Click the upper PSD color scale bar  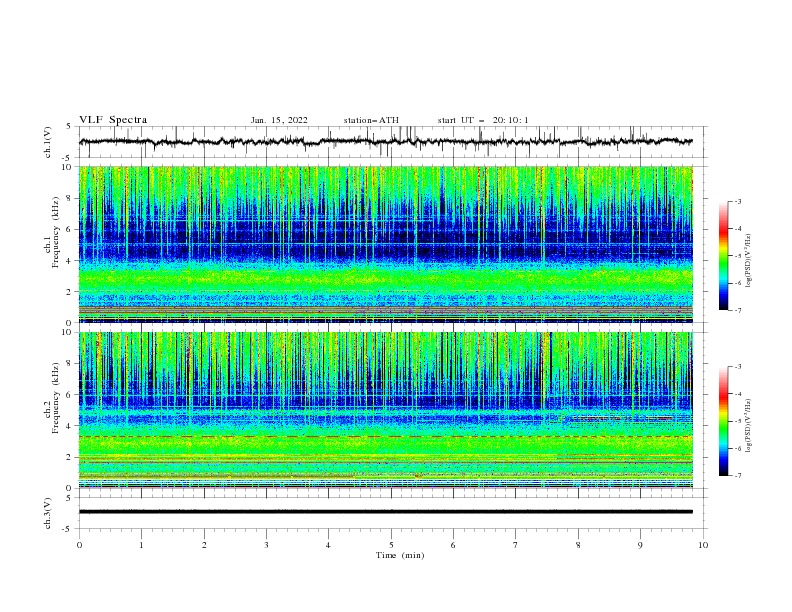point(723,256)
